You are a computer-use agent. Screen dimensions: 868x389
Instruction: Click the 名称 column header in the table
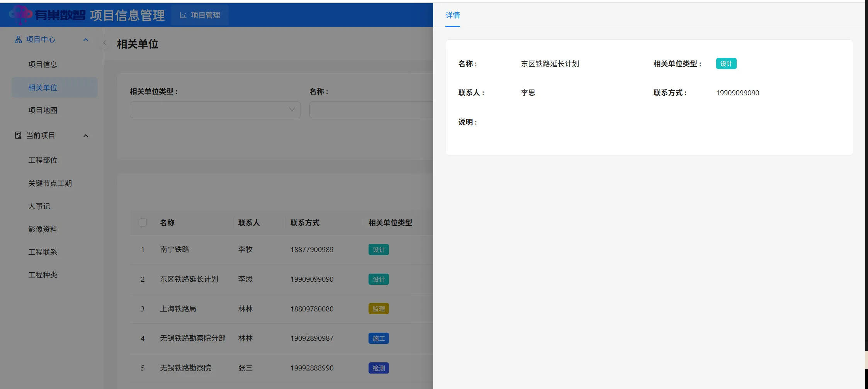click(x=167, y=223)
